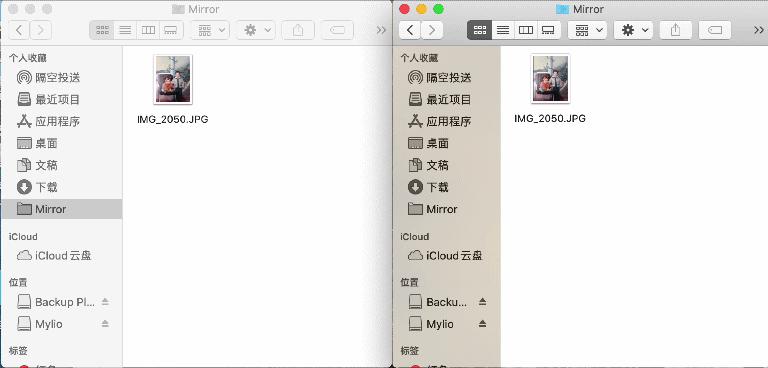
Task: Click Mirror folder proxy icon in right title bar
Action: point(562,9)
